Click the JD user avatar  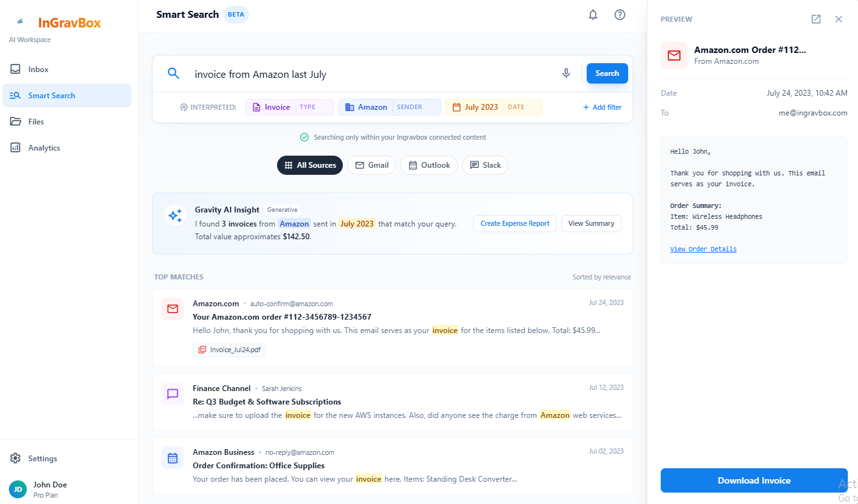tap(18, 489)
